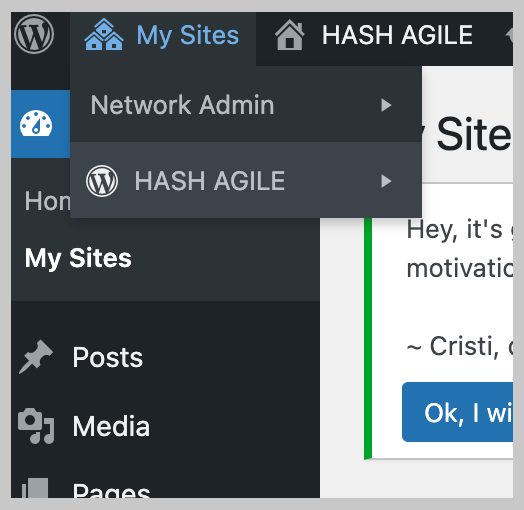Open the Dashboard gauge icon
Image resolution: width=524 pixels, height=510 pixels.
pyautogui.click(x=36, y=123)
